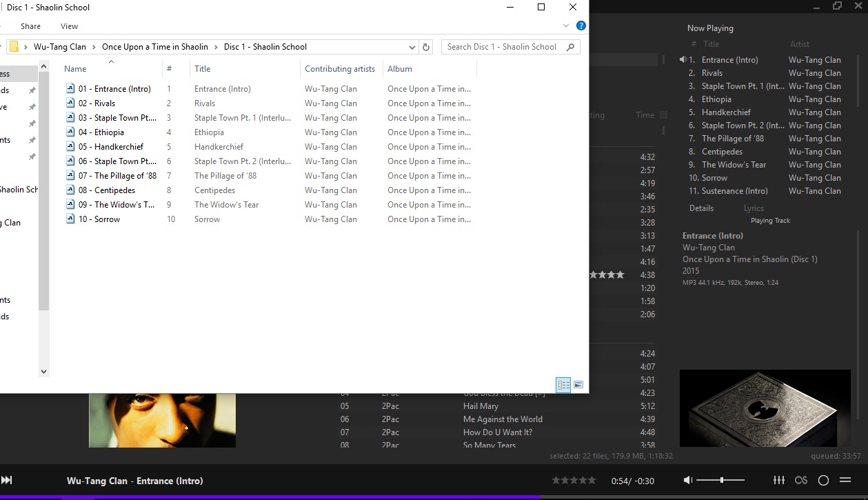Screen dimensions: 868x500
Task: Select Sustenance (Intro) in Now Playing list
Action: pos(735,191)
